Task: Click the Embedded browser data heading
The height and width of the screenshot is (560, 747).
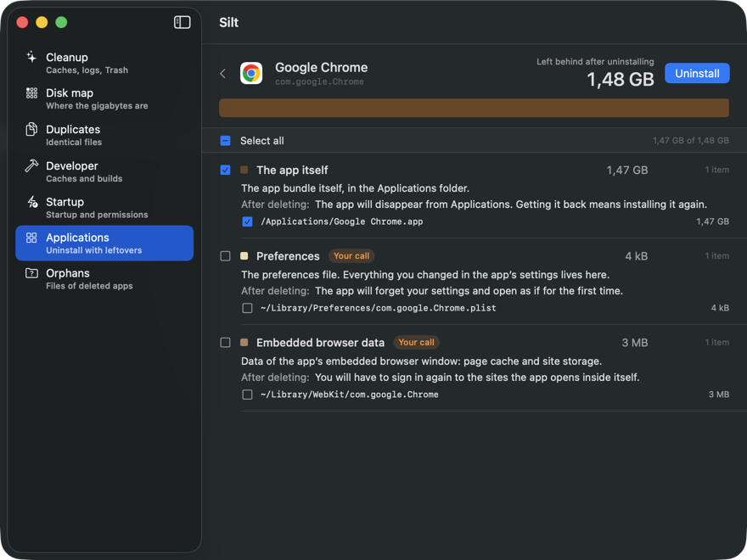Action: [320, 343]
